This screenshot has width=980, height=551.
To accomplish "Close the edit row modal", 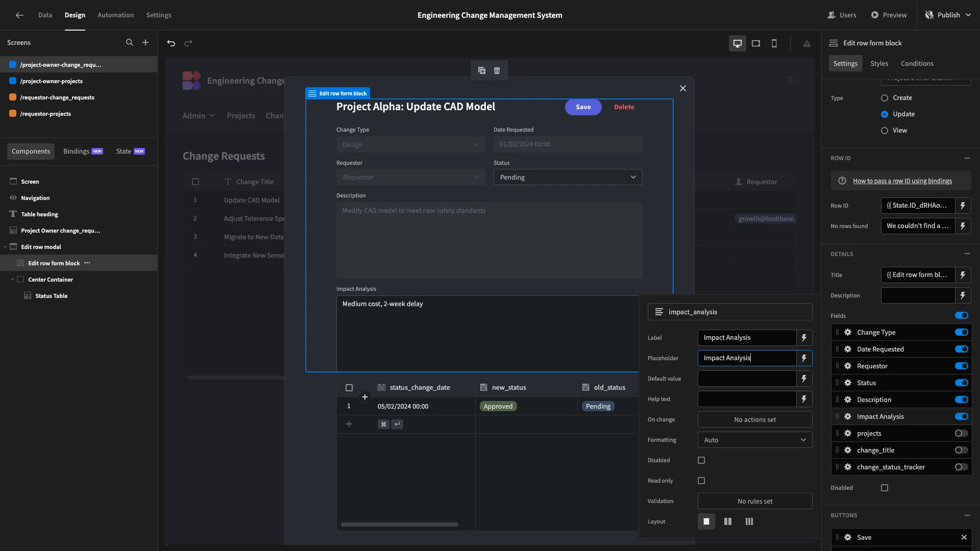I will coord(683,88).
